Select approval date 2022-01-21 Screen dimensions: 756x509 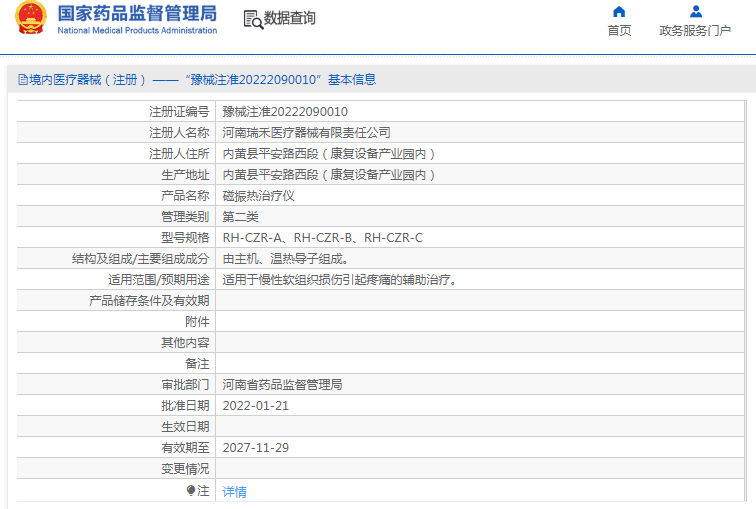pyautogui.click(x=256, y=406)
